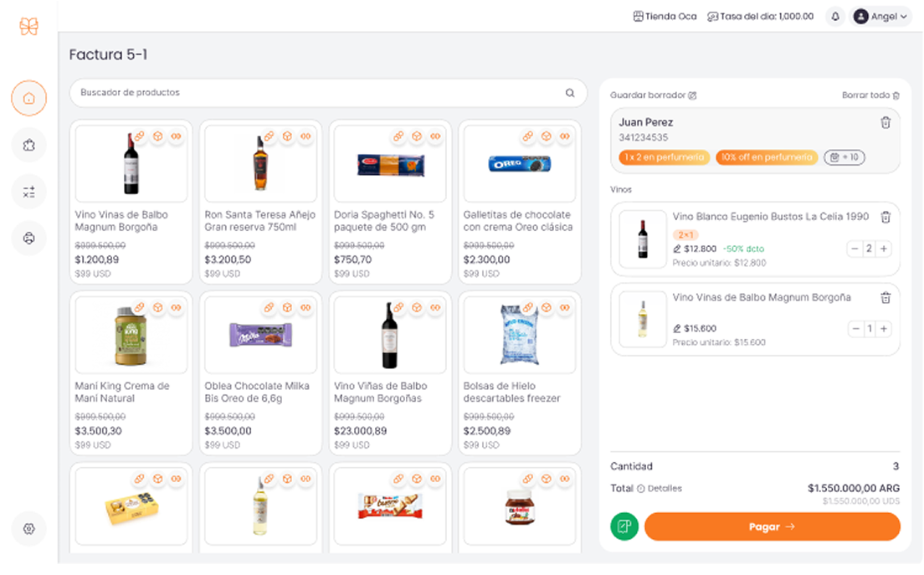Screen dimensions: 924x575
Task: Expand the +10 promotions badge
Action: (x=844, y=157)
